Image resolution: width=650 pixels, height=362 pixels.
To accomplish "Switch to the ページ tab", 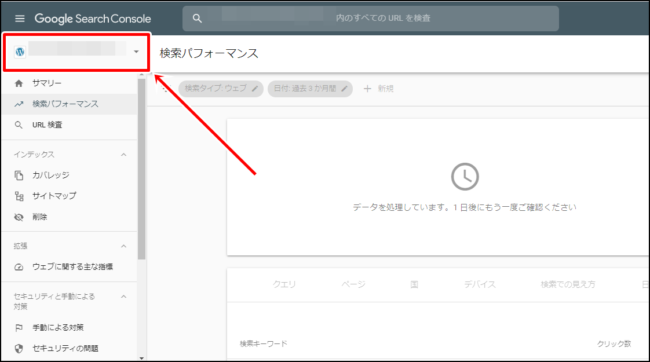I will (354, 284).
